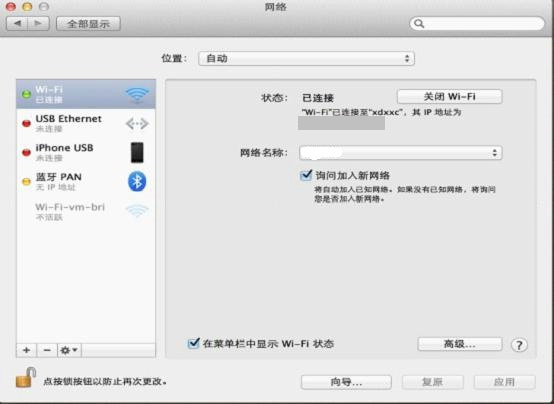Open the gear action menu dropdown
The height and width of the screenshot is (404, 554).
tap(69, 350)
